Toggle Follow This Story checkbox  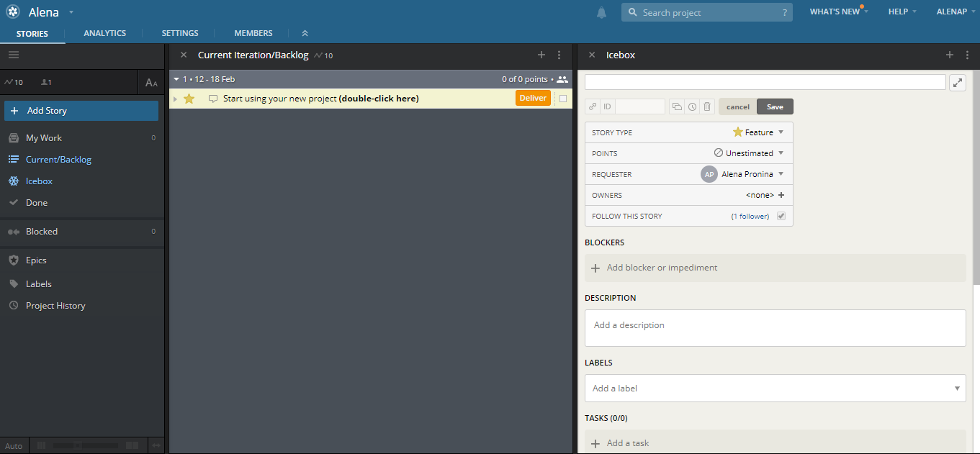tap(781, 216)
